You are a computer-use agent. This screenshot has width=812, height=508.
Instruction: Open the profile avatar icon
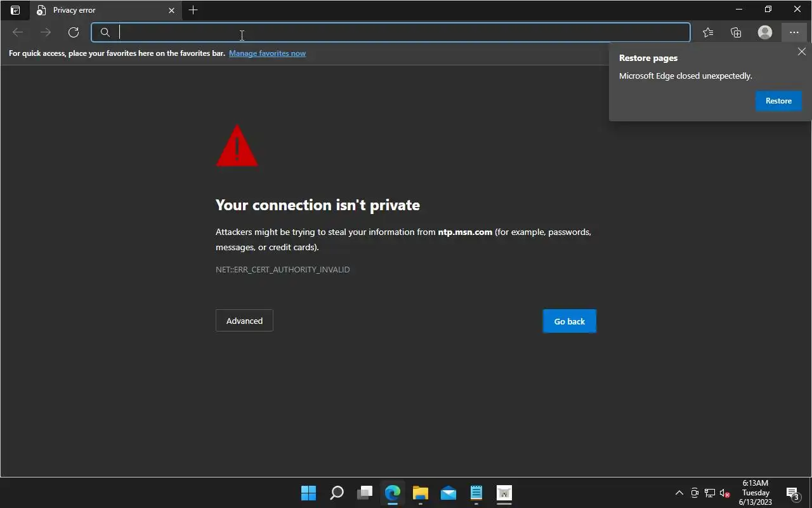[x=765, y=32]
